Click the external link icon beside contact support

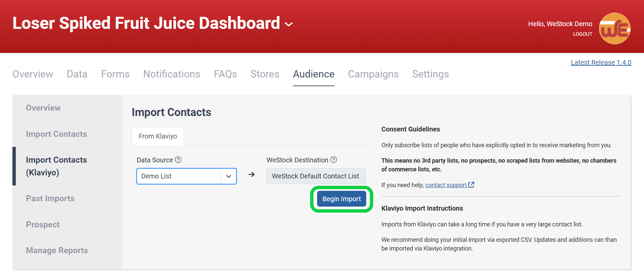coord(471,185)
